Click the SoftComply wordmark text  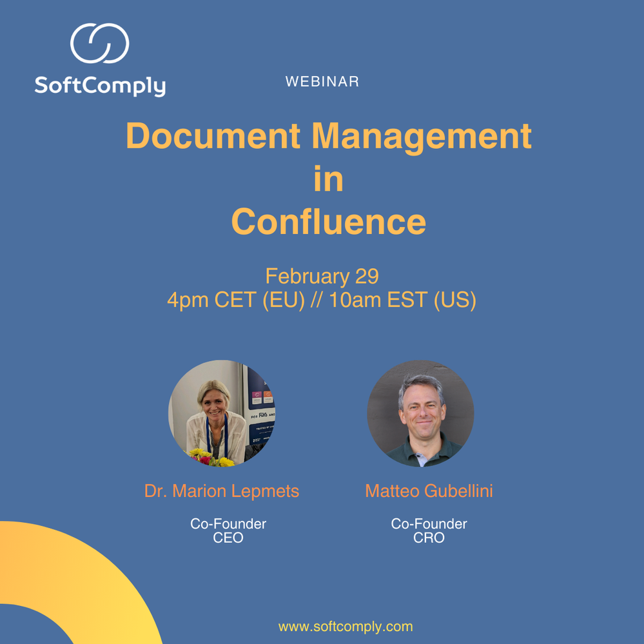pyautogui.click(x=100, y=86)
